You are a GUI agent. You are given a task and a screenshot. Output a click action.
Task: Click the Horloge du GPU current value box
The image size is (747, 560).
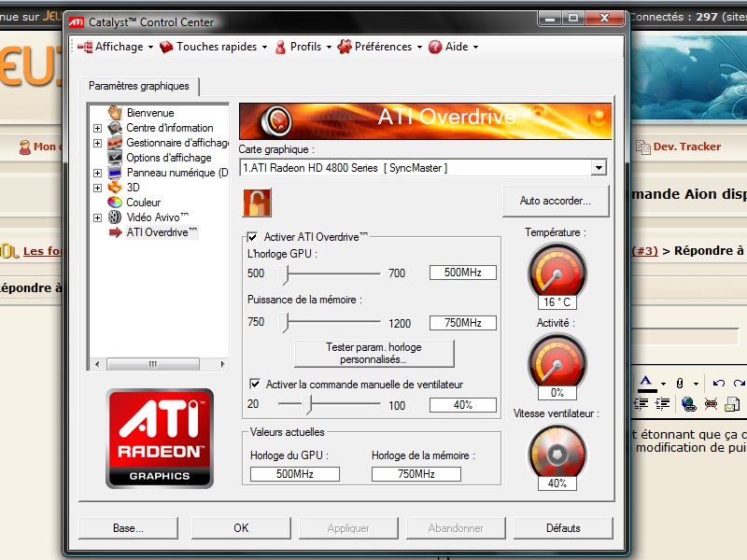click(295, 474)
